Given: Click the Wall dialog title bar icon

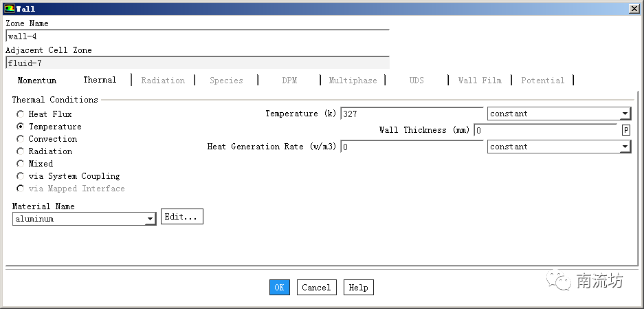Looking at the screenshot, I should point(9,9).
